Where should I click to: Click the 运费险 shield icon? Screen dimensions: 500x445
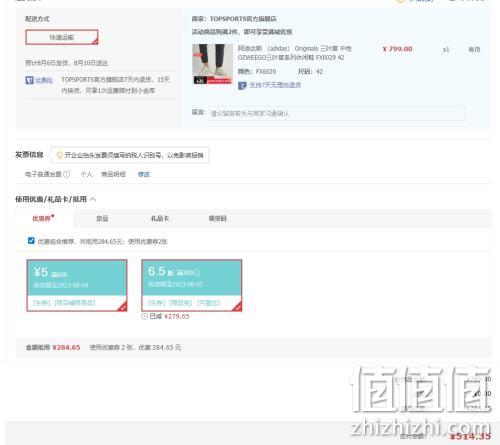coord(29,80)
